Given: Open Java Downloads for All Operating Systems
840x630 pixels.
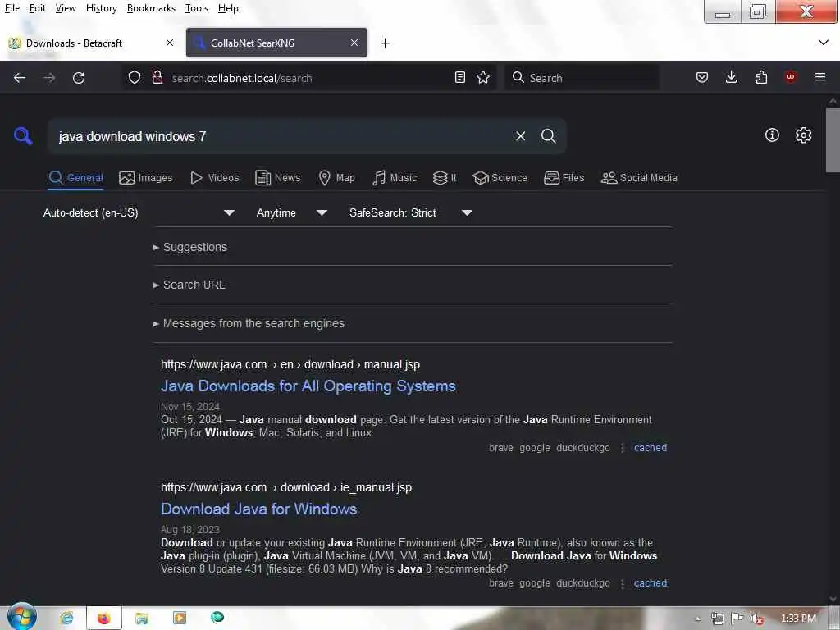Looking at the screenshot, I should coord(308,386).
